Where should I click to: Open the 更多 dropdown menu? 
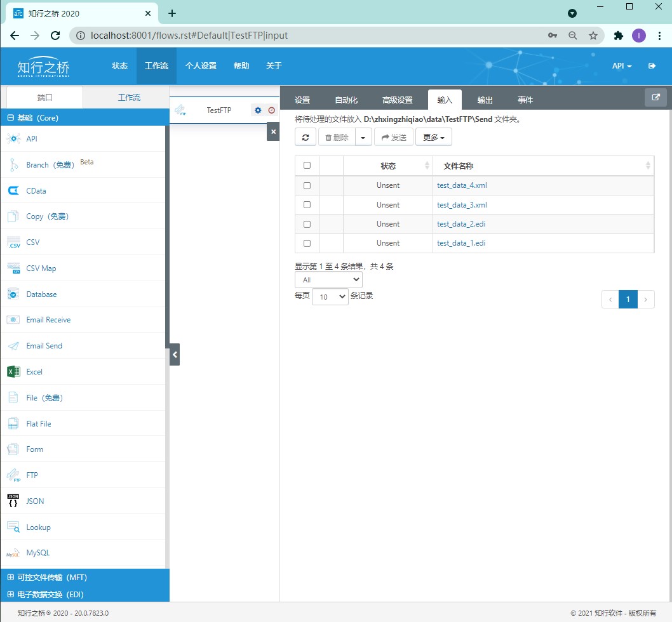tap(434, 138)
